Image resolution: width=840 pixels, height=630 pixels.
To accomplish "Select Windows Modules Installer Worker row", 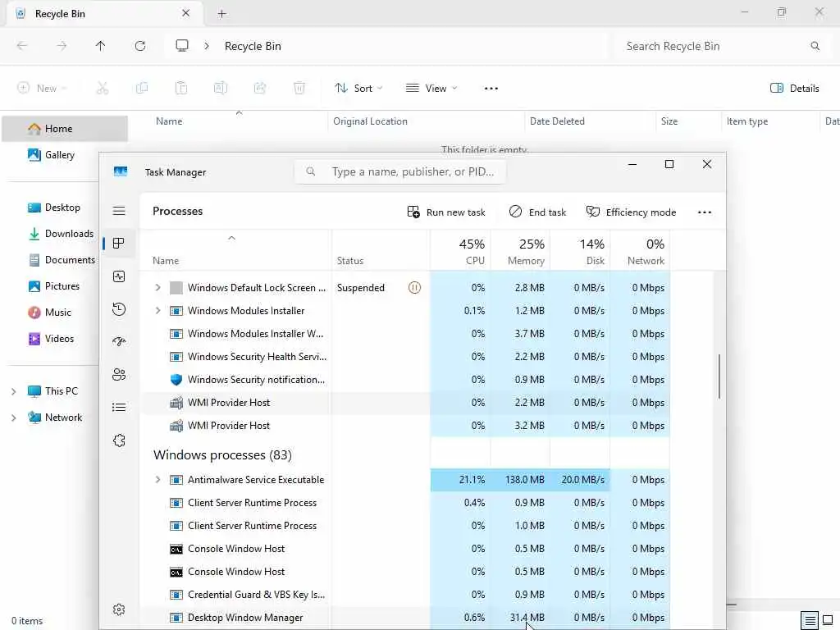I will (x=405, y=334).
